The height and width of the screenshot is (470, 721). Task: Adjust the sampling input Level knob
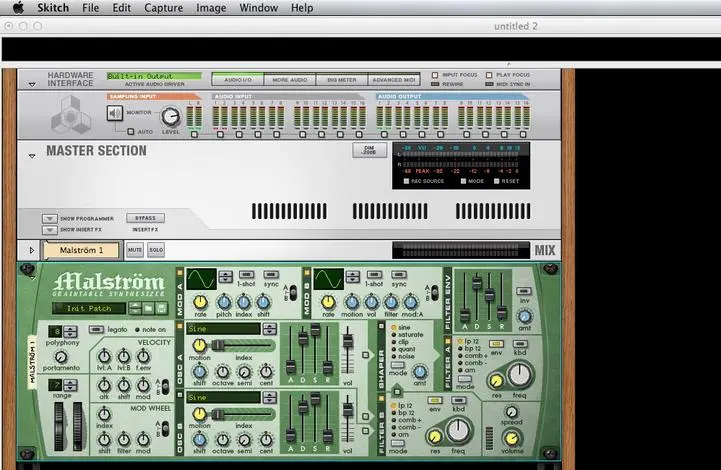pos(171,117)
